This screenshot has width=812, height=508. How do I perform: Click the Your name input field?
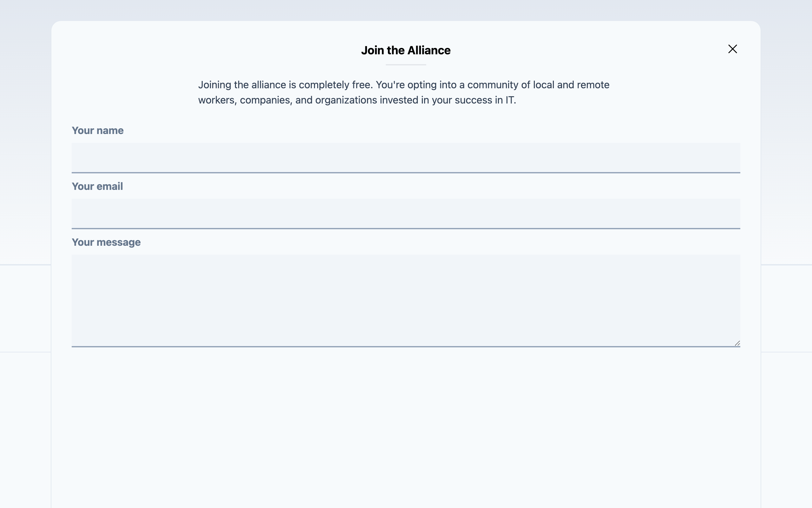[x=406, y=158]
